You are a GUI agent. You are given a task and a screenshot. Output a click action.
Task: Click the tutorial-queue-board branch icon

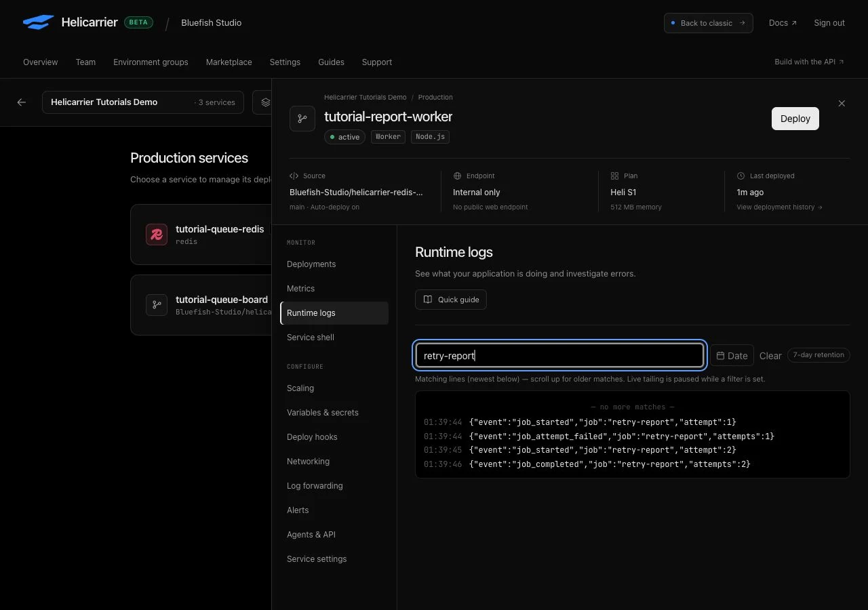(157, 305)
